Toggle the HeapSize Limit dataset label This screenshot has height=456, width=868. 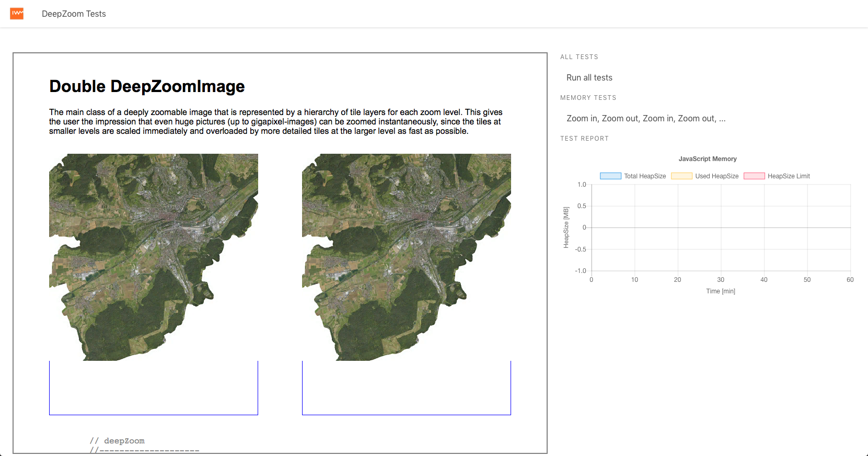click(x=789, y=176)
